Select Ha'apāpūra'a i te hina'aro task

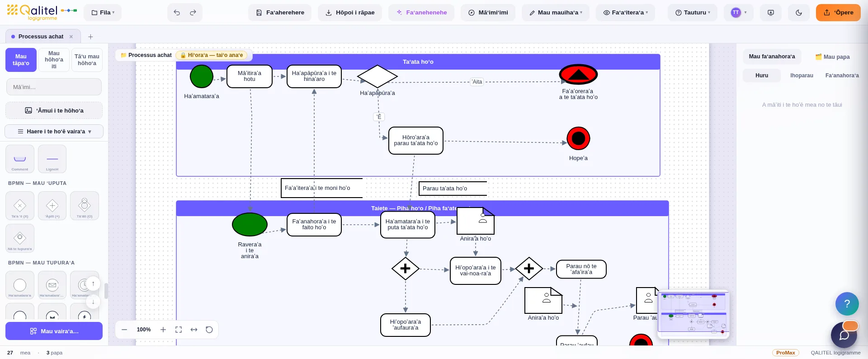314,76
